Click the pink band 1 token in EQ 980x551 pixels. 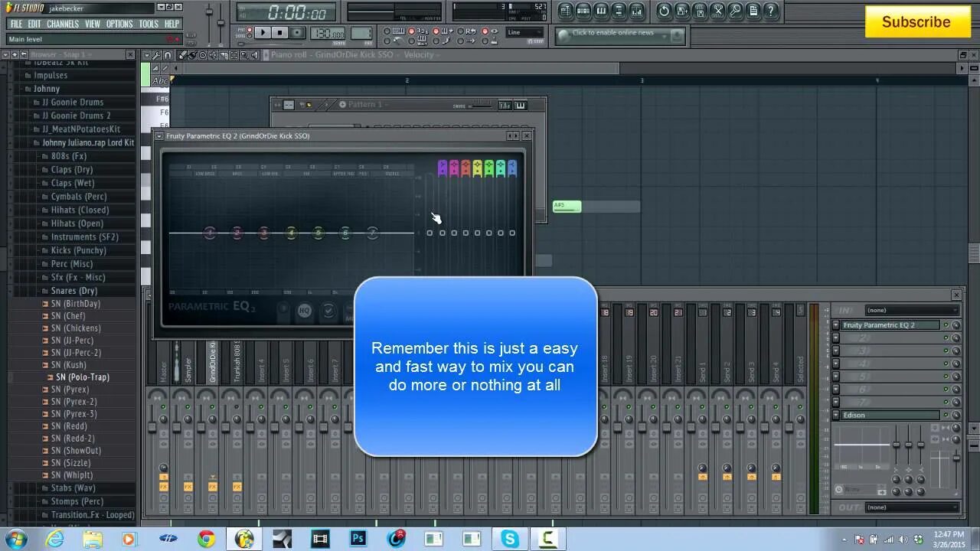(210, 233)
